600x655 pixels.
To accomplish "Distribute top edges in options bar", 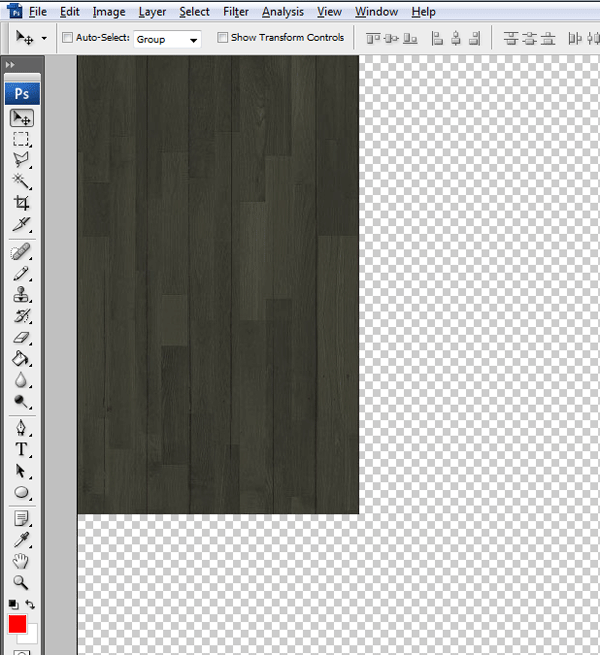I will point(511,39).
